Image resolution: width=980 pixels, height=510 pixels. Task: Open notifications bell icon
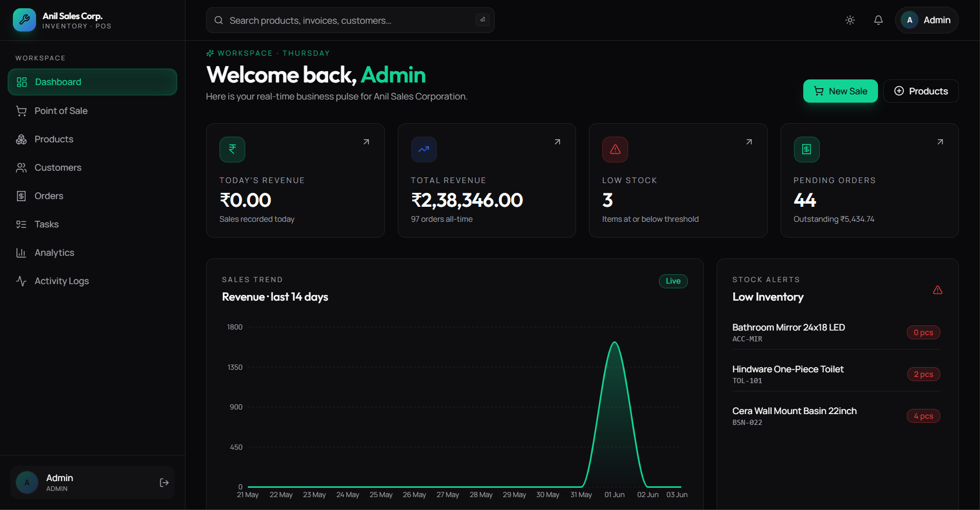coord(878,20)
